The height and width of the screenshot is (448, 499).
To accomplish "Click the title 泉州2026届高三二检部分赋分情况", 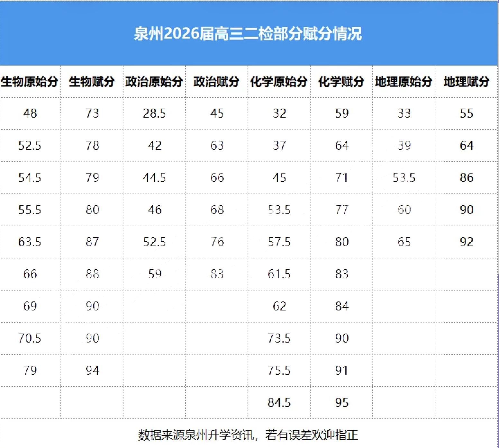I will 249,36.
